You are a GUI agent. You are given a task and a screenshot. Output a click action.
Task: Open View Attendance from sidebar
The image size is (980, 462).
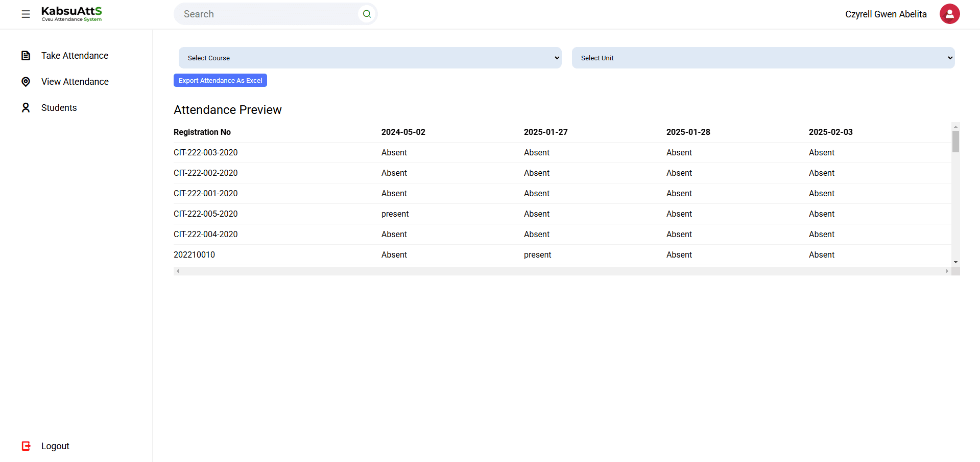coord(75,82)
